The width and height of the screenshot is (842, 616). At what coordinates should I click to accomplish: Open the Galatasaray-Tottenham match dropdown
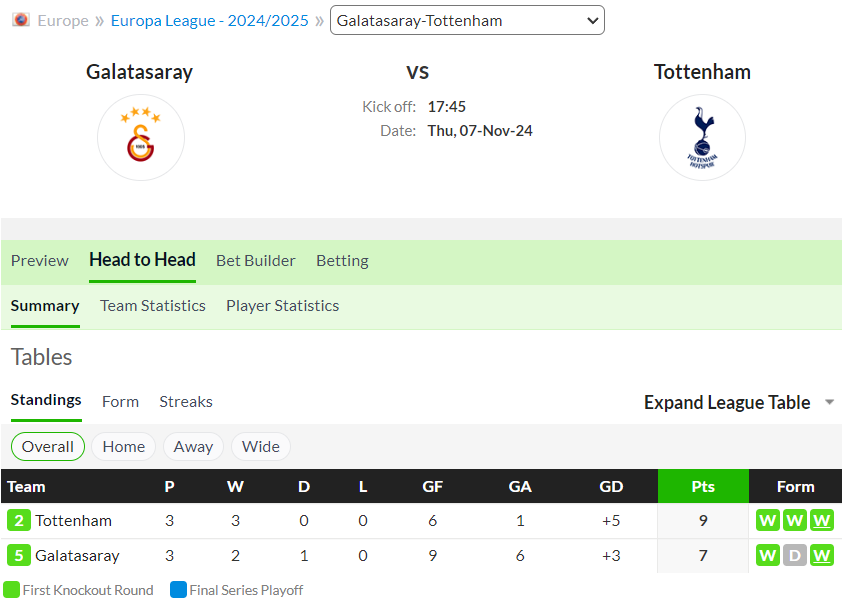467,20
